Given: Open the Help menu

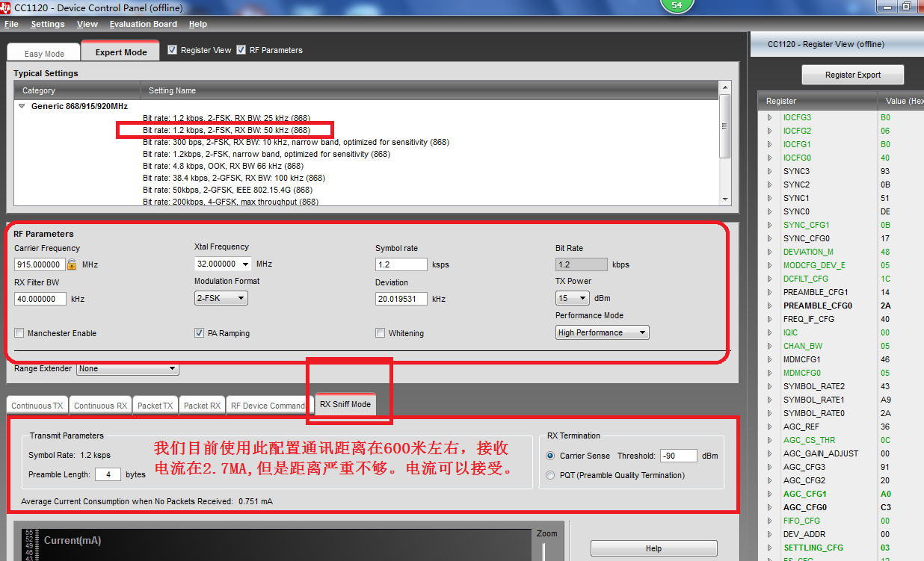Looking at the screenshot, I should click(x=198, y=24).
